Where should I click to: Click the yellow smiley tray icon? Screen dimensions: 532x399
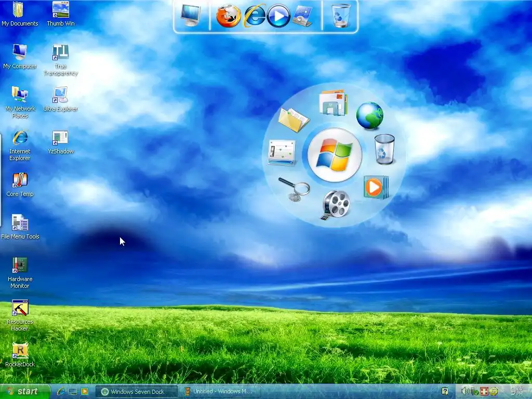pos(494,392)
